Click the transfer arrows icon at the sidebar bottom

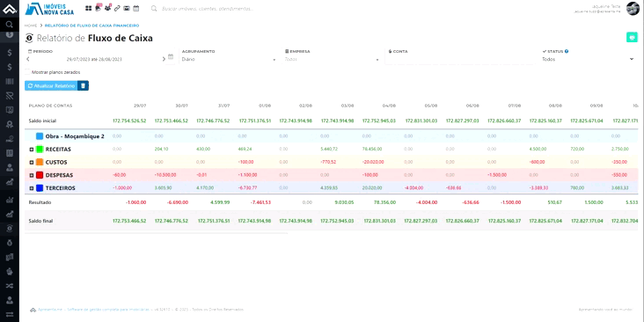10,315
